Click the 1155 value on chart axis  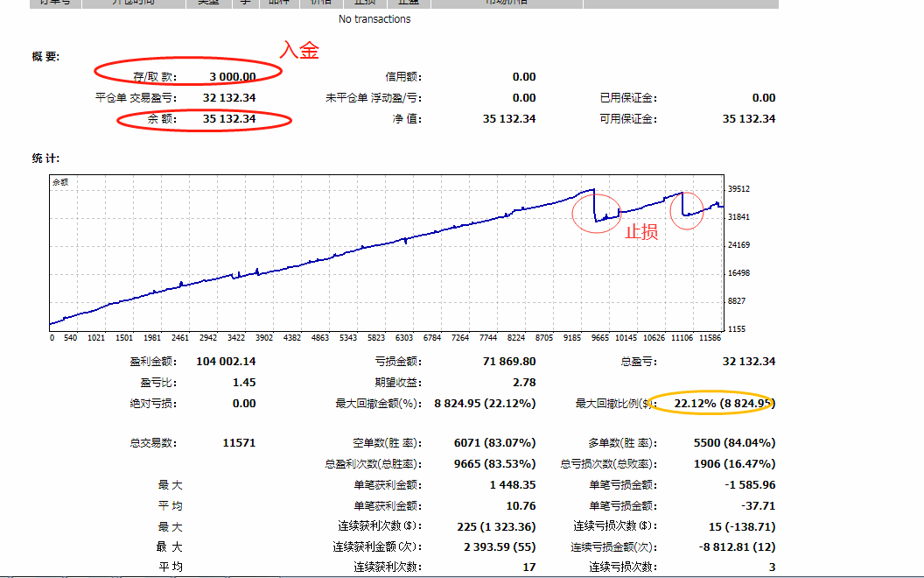tap(737, 329)
